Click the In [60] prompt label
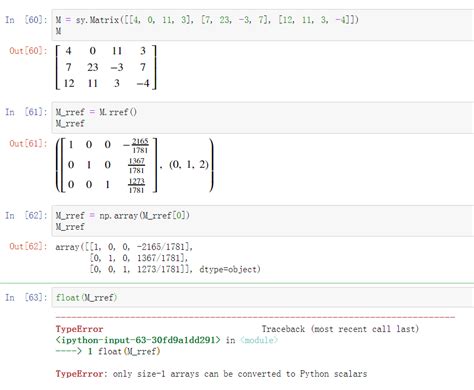474x390 pixels. click(26, 20)
